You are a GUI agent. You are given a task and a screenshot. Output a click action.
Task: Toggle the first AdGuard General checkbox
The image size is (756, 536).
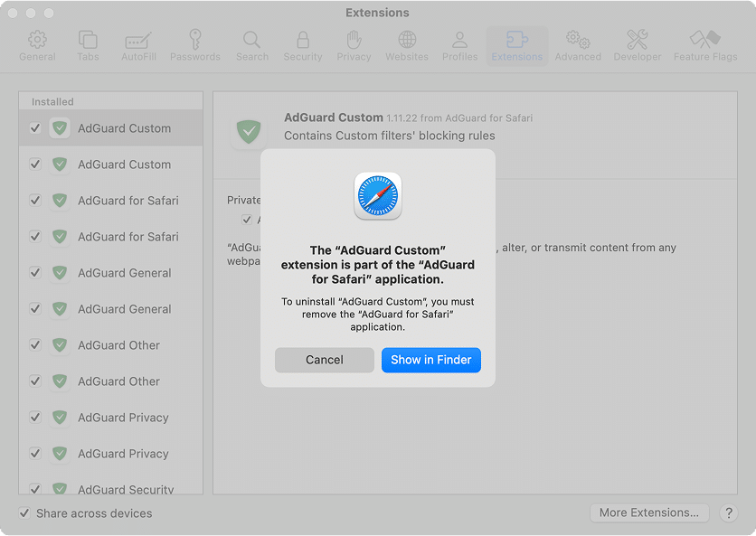coord(35,273)
